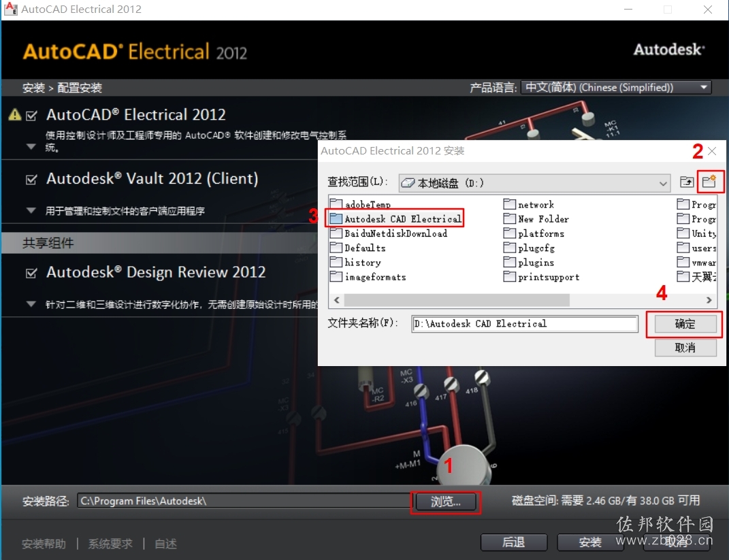Click the 安装 install button
Image resolution: width=729 pixels, height=560 pixels.
coord(590,542)
